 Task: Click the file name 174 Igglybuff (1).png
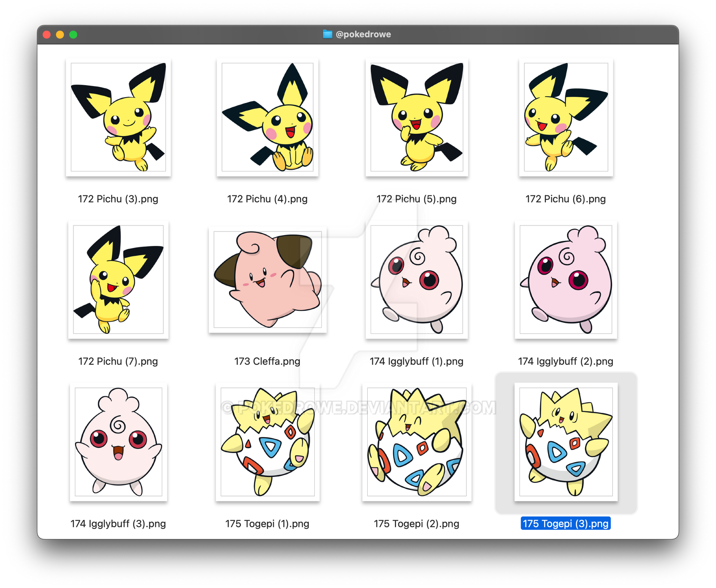[x=417, y=361]
